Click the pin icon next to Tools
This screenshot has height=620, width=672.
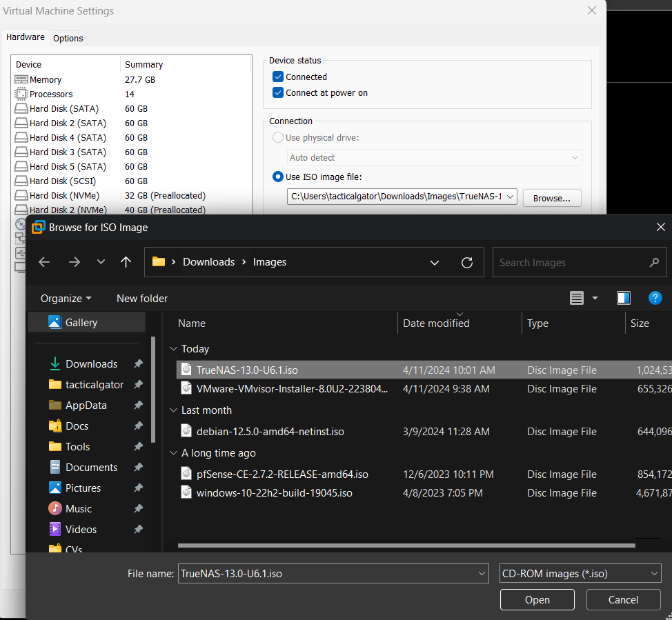tap(138, 446)
